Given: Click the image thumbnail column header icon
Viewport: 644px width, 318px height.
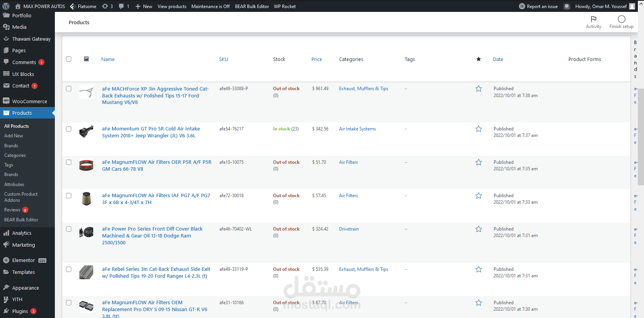Looking at the screenshot, I should point(86,59).
